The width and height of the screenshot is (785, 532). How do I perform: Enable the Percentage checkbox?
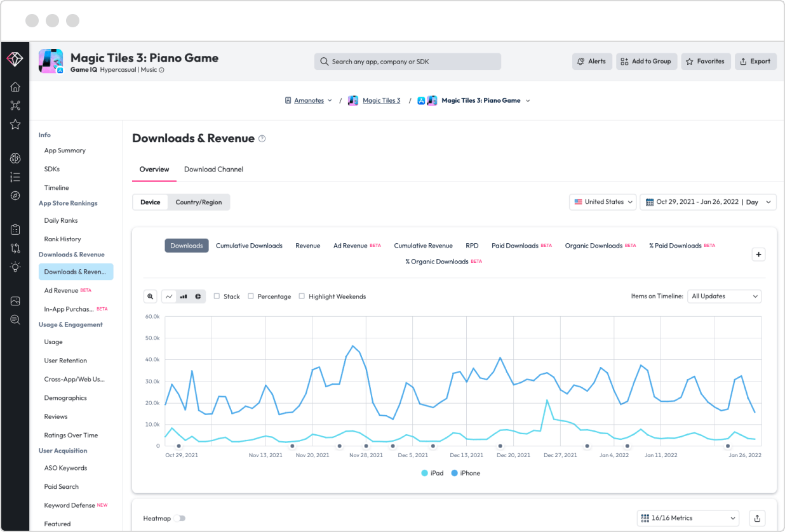pos(251,296)
